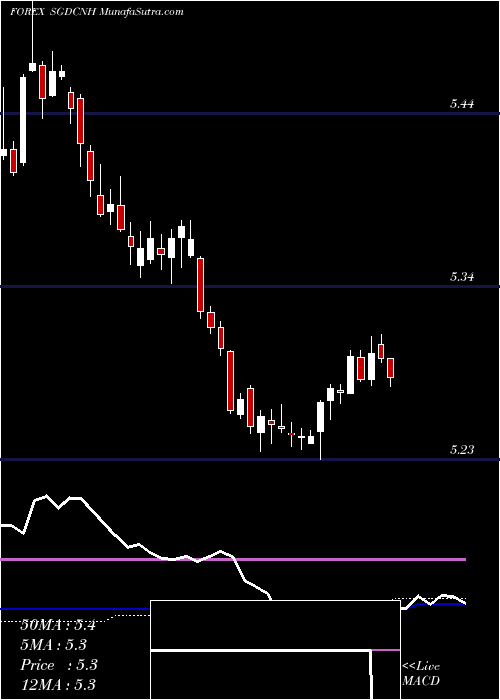Click the pink horizontal indicator line
This screenshot has height=700, width=500.
pos(233,559)
